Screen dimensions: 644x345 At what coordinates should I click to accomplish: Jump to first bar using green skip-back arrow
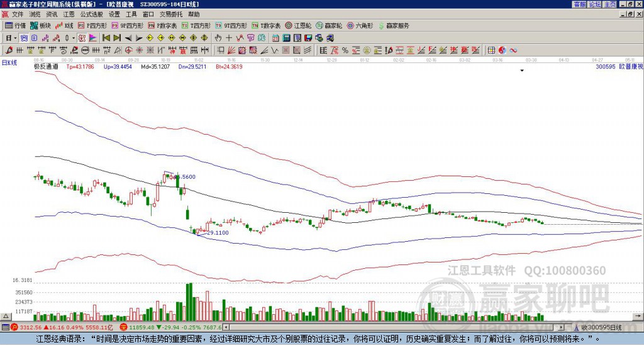point(106,38)
